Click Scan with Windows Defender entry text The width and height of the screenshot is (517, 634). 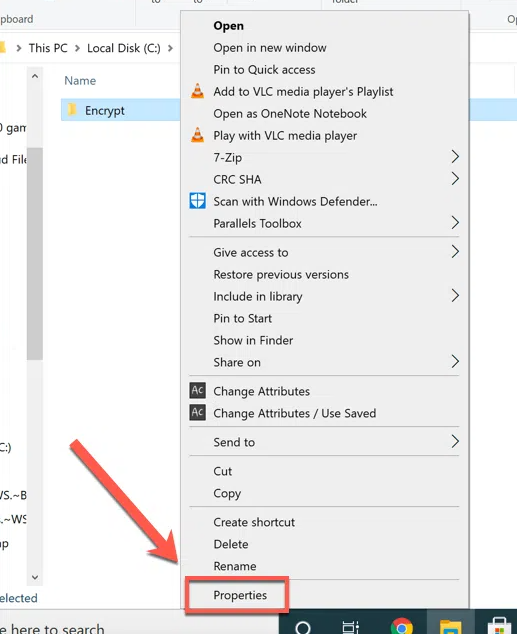(x=295, y=201)
